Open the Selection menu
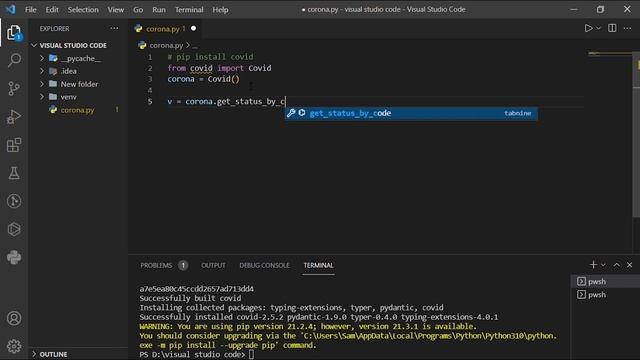Viewport: 640px width, 360px height. (83, 9)
